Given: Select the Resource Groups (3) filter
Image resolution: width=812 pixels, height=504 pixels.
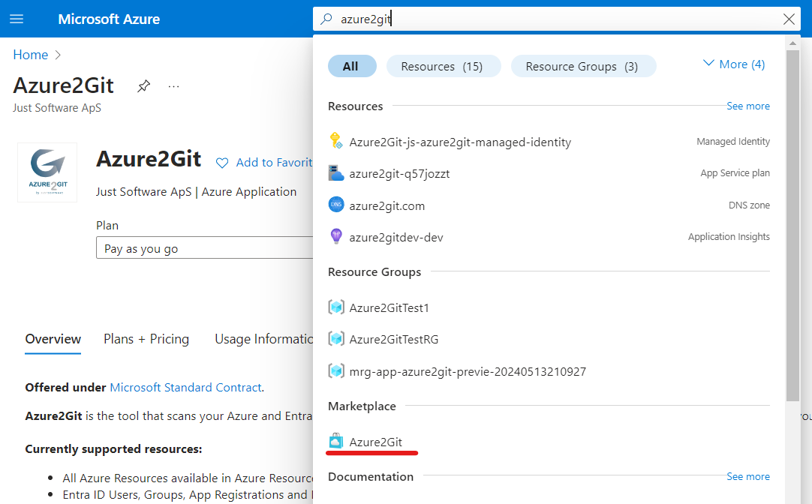Looking at the screenshot, I should coord(583,66).
